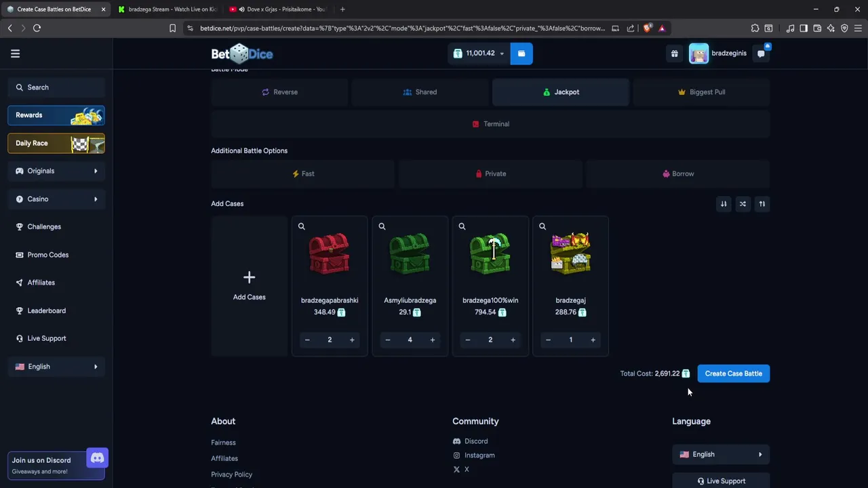Open the chat bubble icon in header
The width and height of the screenshot is (868, 488).
point(761,54)
